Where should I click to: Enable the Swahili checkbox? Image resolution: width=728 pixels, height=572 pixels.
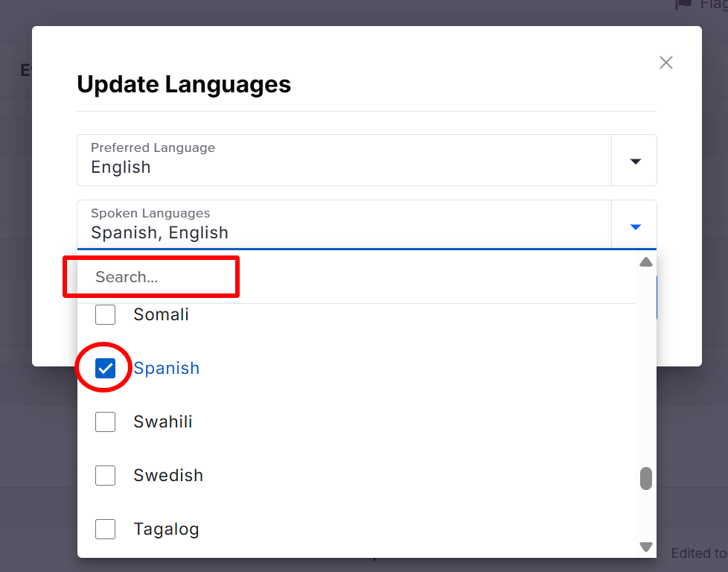(x=106, y=422)
